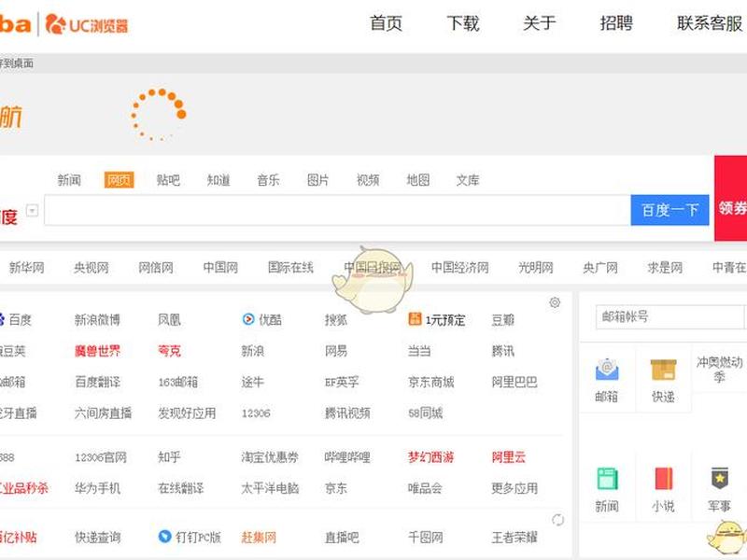The width and height of the screenshot is (747, 560).
Task: Click the 百度 paw icon
Action: 2,319
